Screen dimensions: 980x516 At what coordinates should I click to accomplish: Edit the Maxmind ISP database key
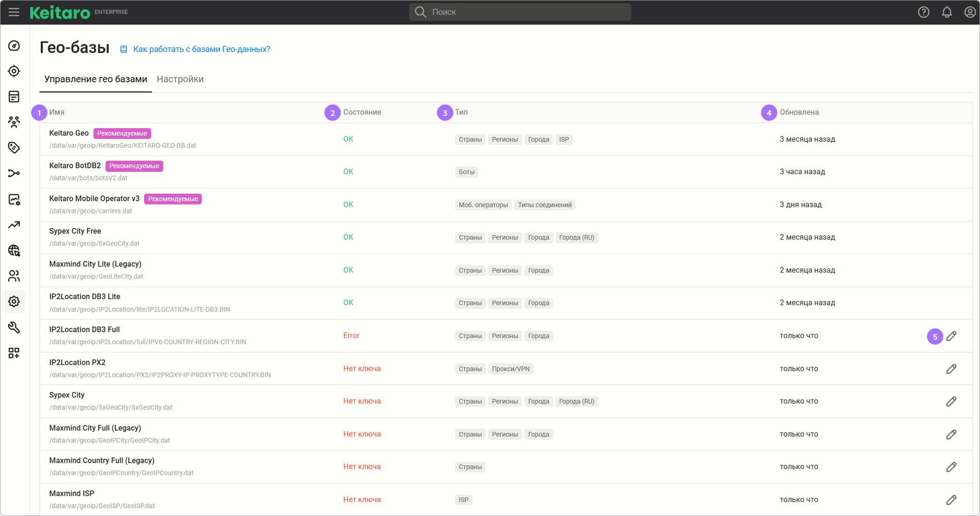951,500
